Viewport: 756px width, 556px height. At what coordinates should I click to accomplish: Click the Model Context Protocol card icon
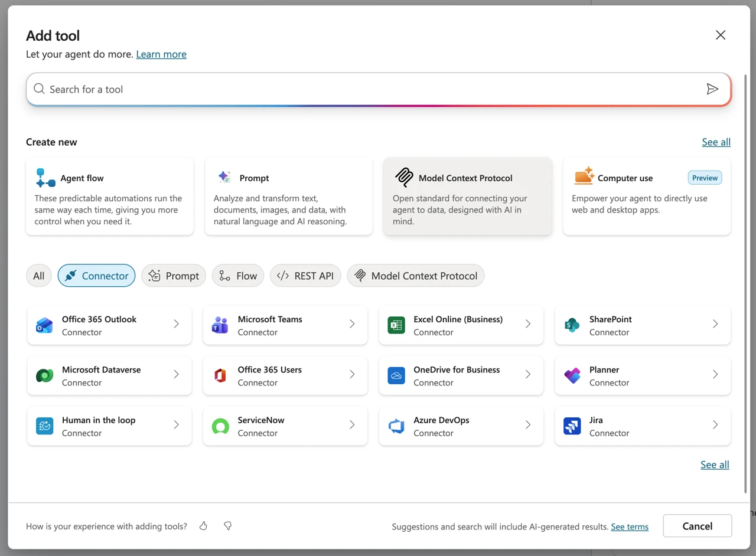pyautogui.click(x=404, y=177)
